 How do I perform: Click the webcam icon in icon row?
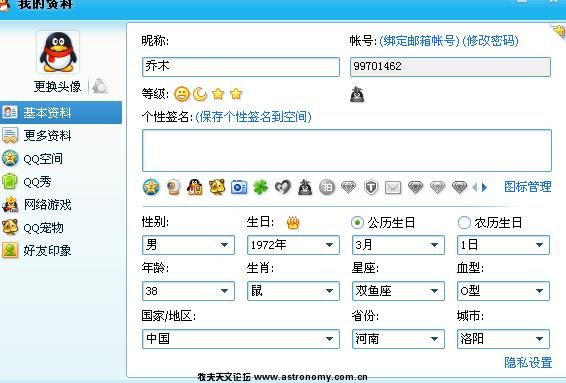tap(173, 187)
